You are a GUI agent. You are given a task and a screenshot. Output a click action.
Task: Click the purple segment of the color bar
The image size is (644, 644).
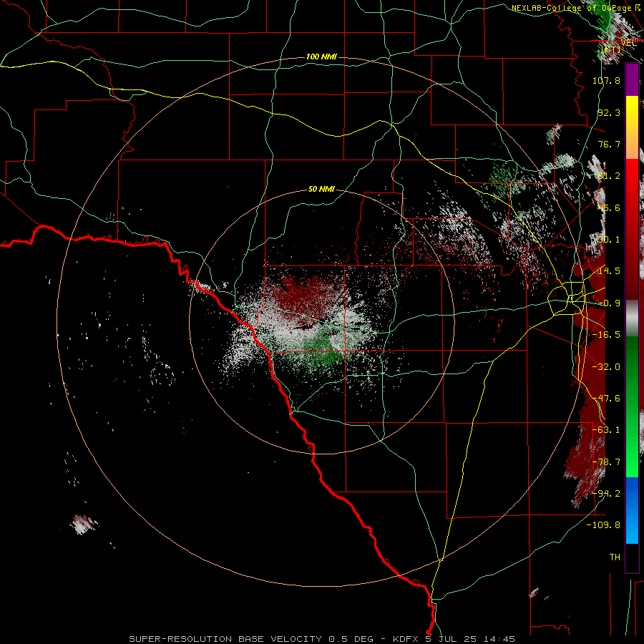(x=632, y=79)
